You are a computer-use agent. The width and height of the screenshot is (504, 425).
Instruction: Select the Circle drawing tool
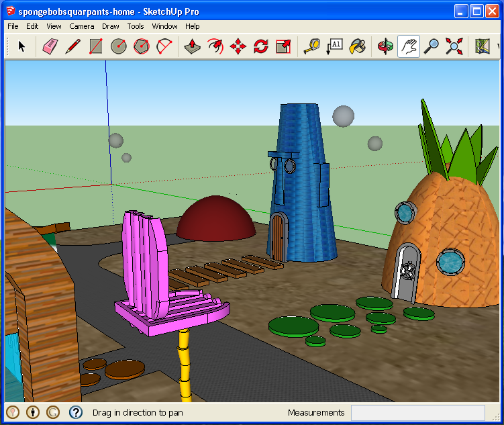pyautogui.click(x=119, y=46)
